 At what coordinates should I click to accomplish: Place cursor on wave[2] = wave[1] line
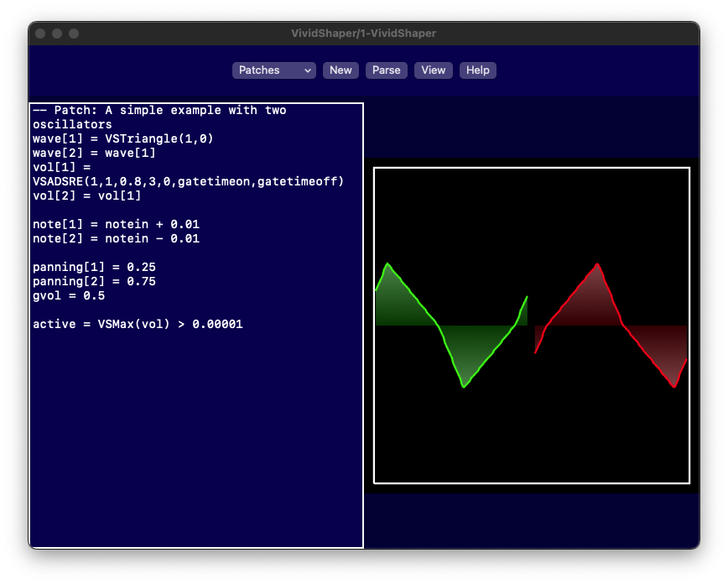click(94, 154)
